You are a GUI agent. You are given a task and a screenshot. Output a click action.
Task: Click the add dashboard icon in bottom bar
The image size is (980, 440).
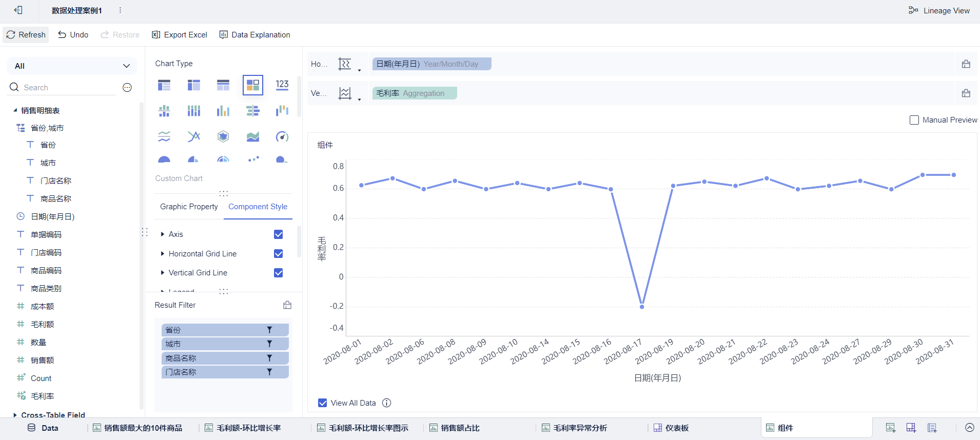(911, 428)
